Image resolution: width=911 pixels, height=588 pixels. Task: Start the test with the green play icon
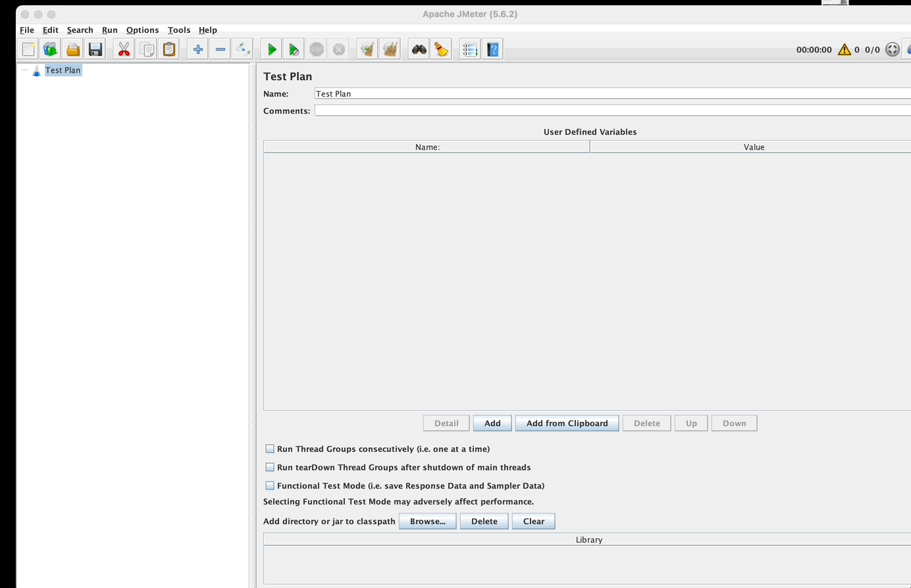pos(271,49)
